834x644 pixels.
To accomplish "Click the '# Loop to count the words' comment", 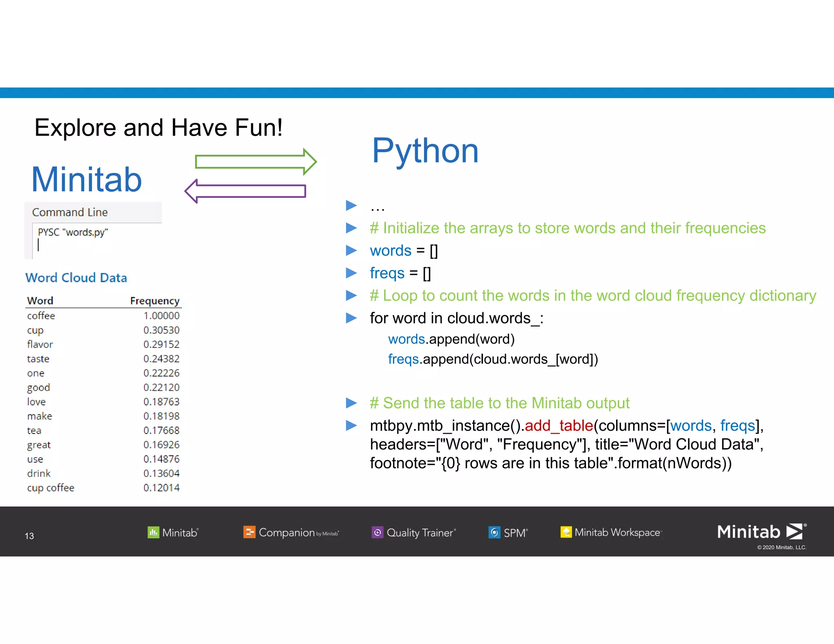I will point(593,296).
